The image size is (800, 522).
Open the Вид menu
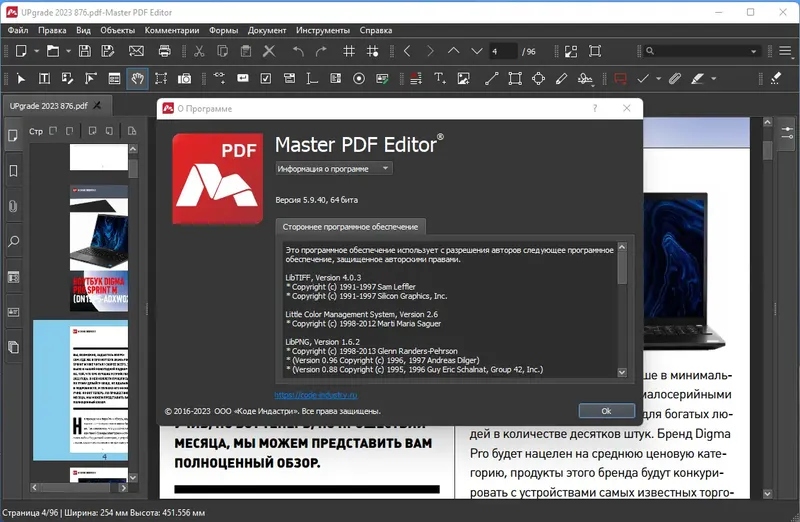[x=83, y=30]
